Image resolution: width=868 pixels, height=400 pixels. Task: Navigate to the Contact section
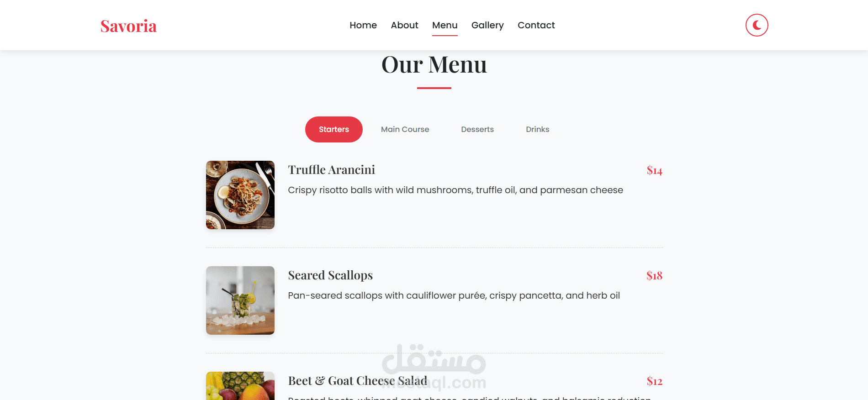point(536,25)
